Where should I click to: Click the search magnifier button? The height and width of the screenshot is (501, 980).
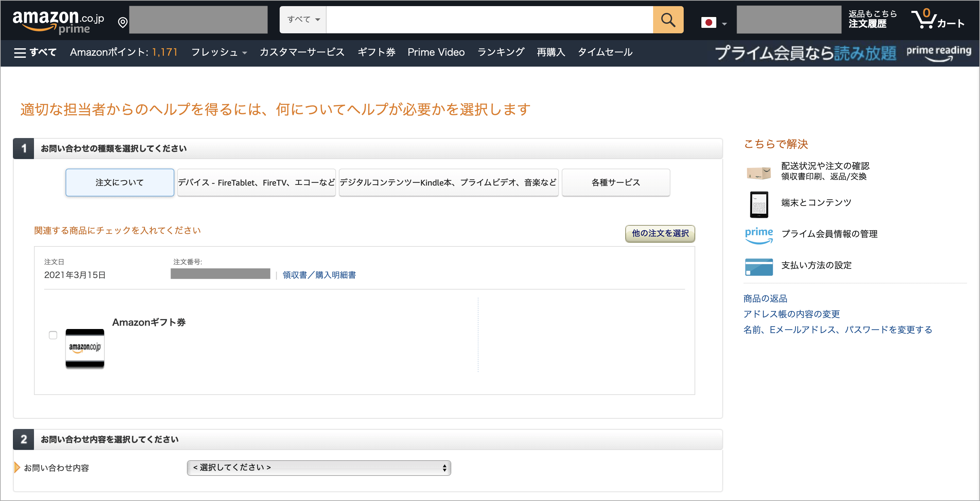pos(668,20)
